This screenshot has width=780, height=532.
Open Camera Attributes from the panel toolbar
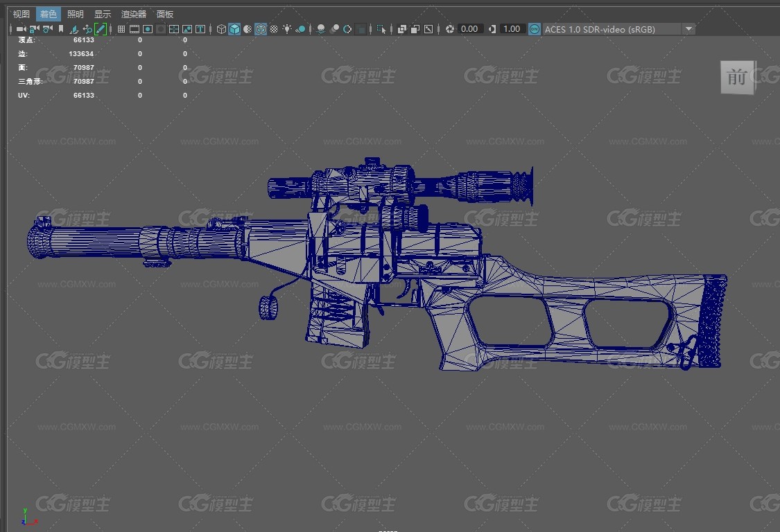coord(48,29)
